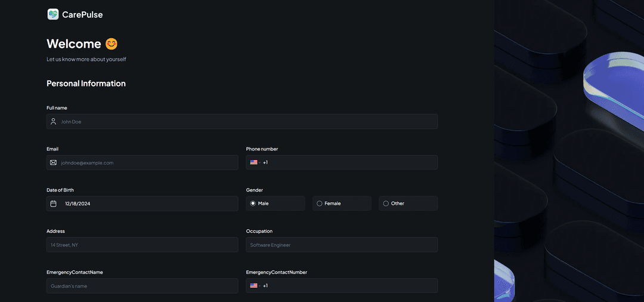This screenshot has width=644, height=302.
Task: Open the Date of Birth picker showing 12/18/2024
Action: coord(142,204)
